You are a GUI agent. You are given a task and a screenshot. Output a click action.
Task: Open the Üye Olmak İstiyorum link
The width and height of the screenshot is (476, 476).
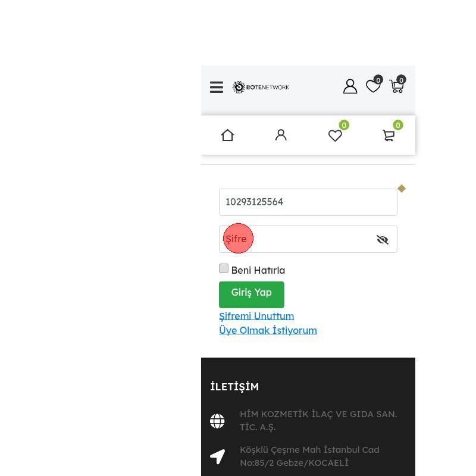(268, 330)
